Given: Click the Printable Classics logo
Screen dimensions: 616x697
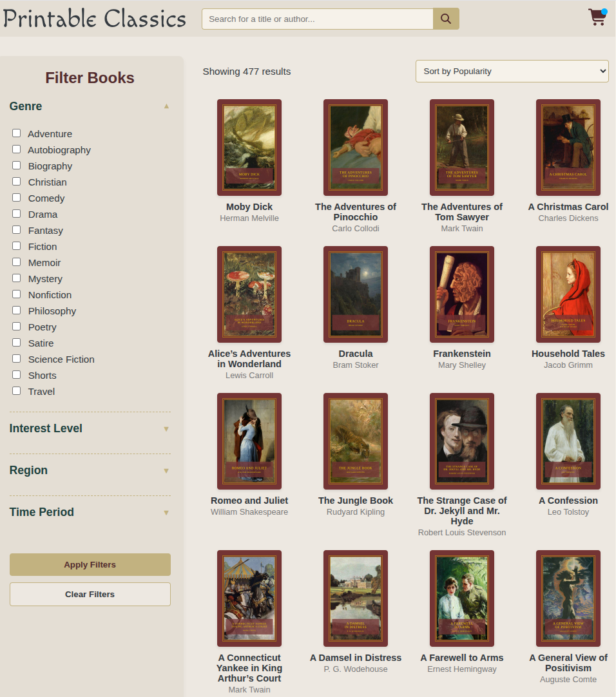Looking at the screenshot, I should [94, 18].
